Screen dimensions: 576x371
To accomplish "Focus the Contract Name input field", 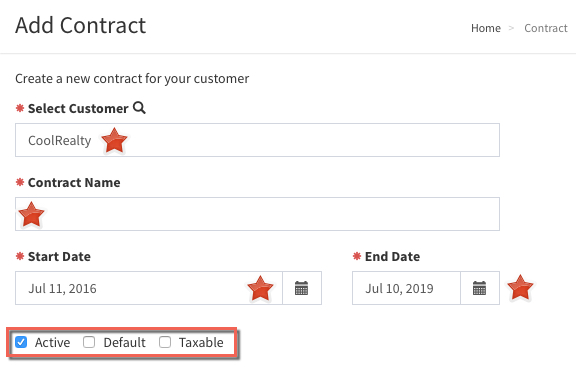I will click(257, 214).
